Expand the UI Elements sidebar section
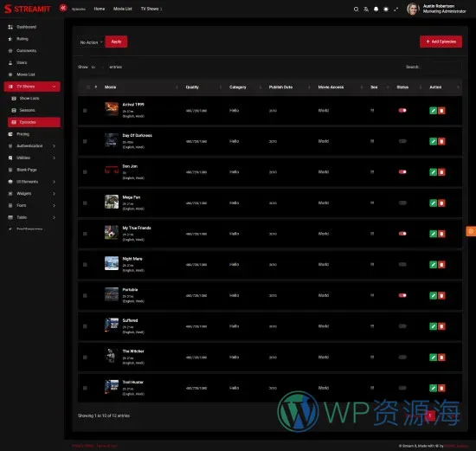 pos(32,182)
